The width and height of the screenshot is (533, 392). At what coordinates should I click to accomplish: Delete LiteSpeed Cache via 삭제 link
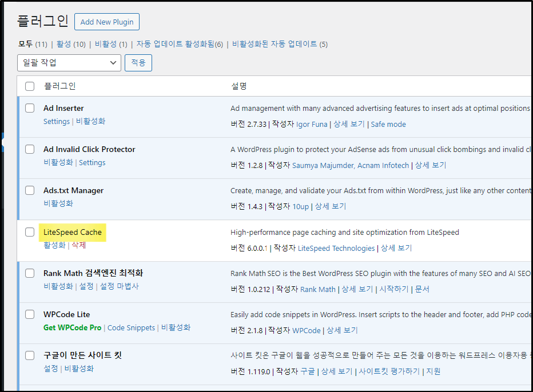[x=78, y=245]
